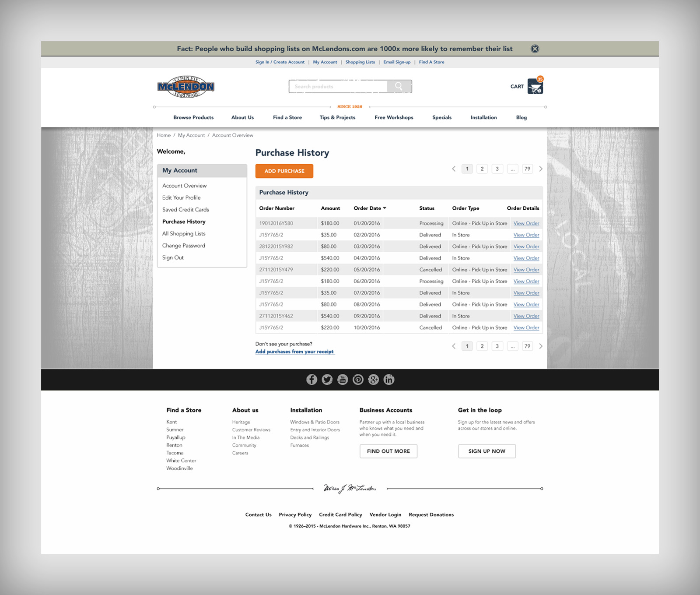Click Sign Out in sidebar
The image size is (700, 595).
coord(173,257)
